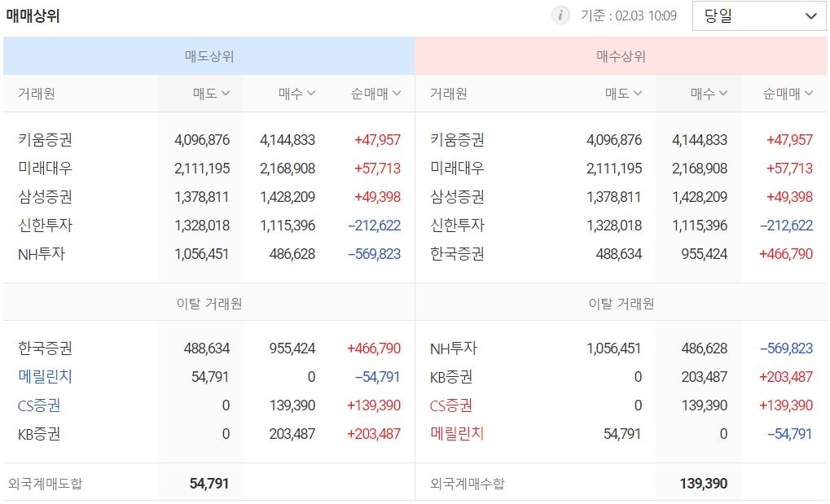Click 삼성증권 in the 매수상위 list
Screen dimensions: 830x504
coord(457,197)
